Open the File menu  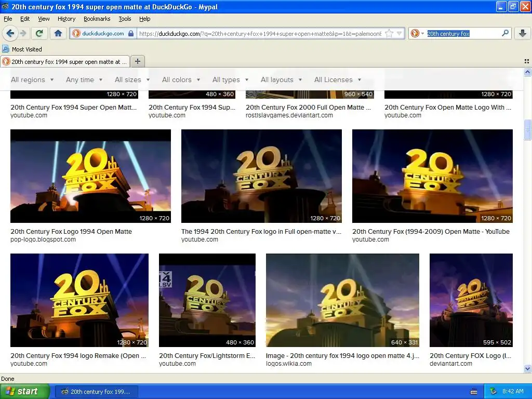[x=8, y=19]
